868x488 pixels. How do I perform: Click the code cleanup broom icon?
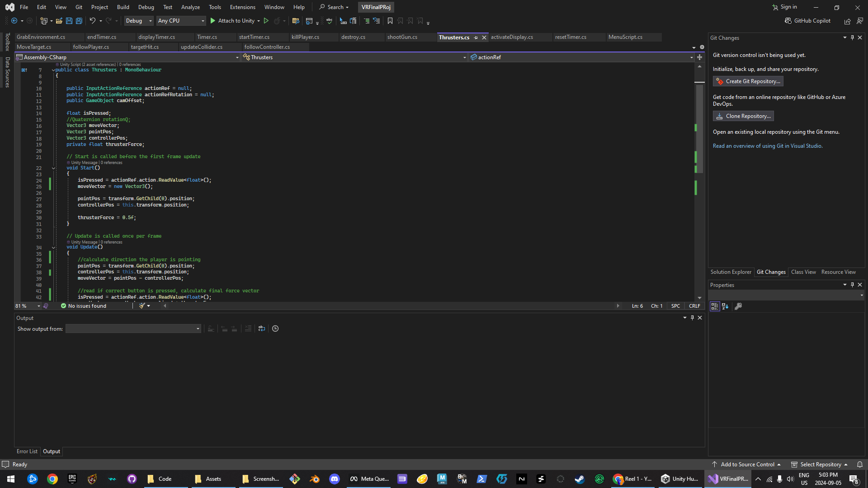[x=142, y=306]
